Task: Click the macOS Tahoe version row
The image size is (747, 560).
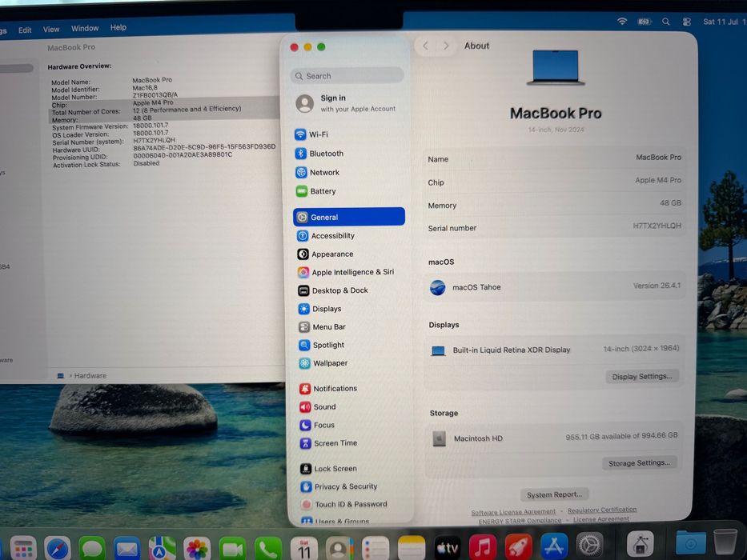Action: [x=555, y=286]
